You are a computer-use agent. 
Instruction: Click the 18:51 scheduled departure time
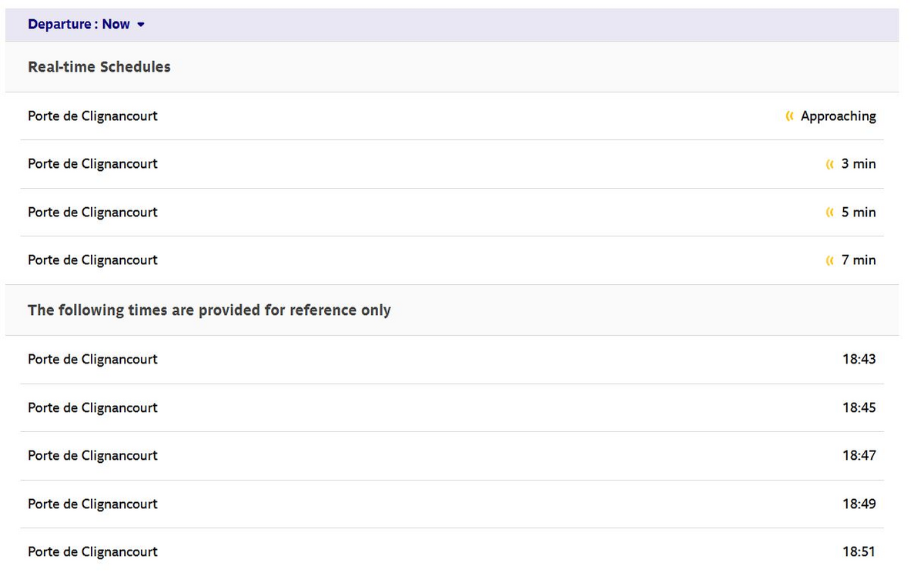pyautogui.click(x=859, y=552)
